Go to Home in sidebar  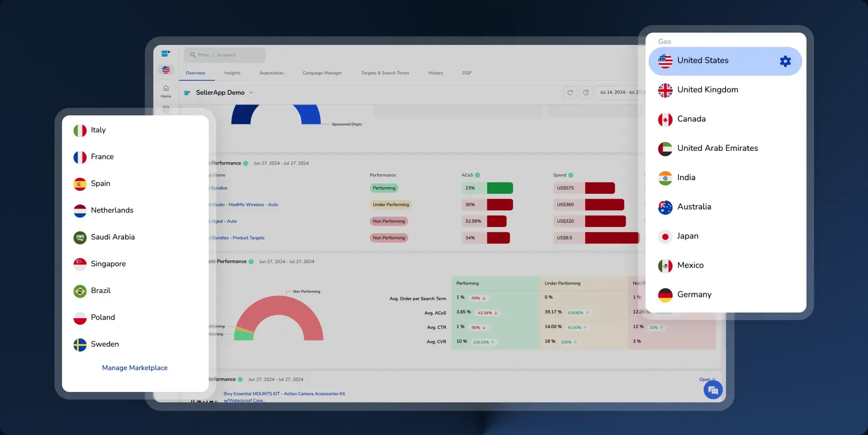(166, 91)
